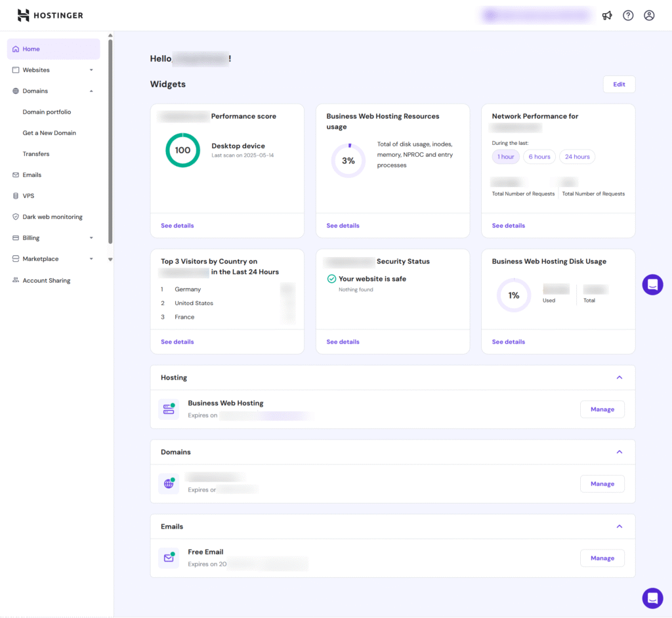Screen dimensions: 672x618
Task: Open the lower chat bubble button
Action: click(652, 598)
